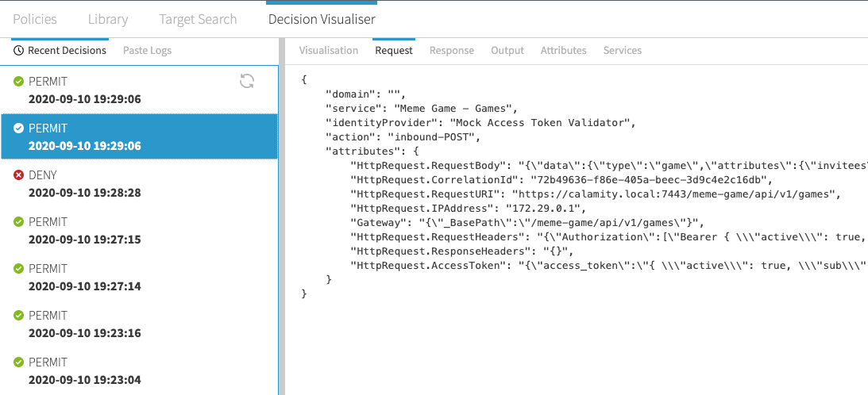The height and width of the screenshot is (395, 868).
Task: Switch to the Services sub-tab
Action: pyautogui.click(x=622, y=51)
